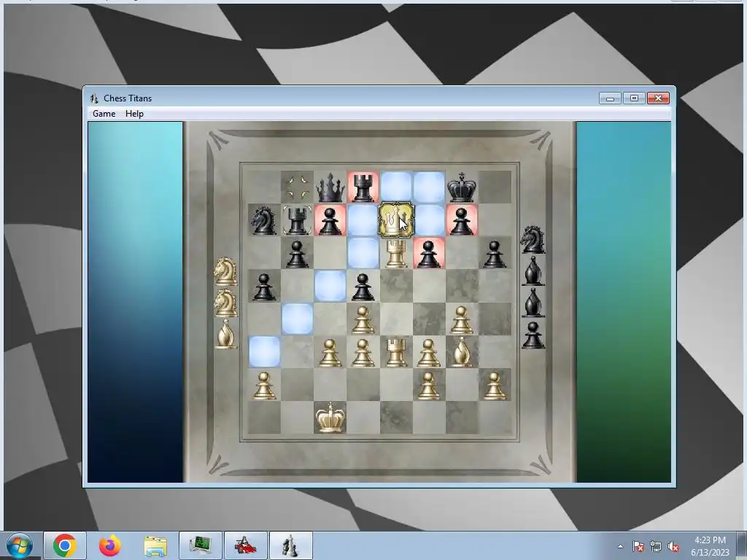Click the black pawn on a5
Screen dimensions: 747x560
click(264, 286)
